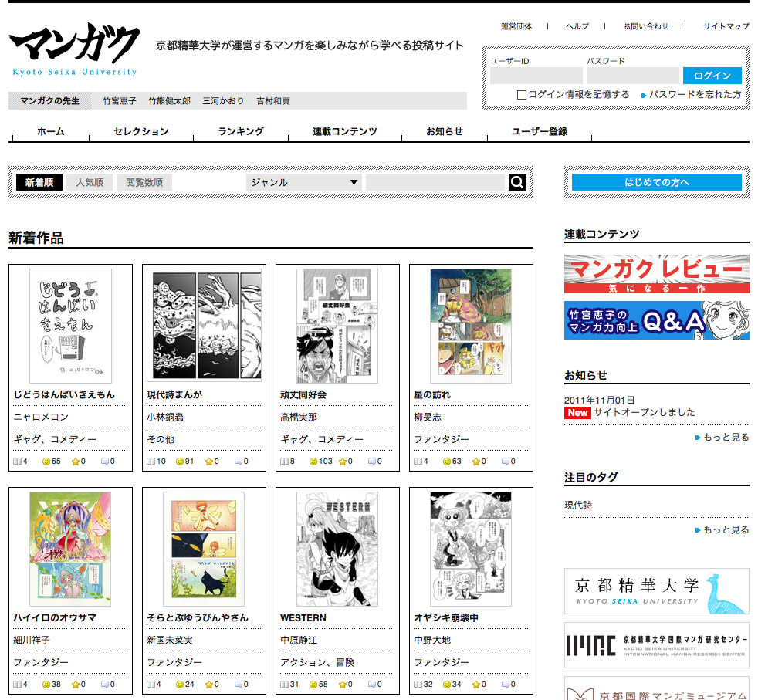Click the はじめての方へ button
The height and width of the screenshot is (700, 758).
coord(656,183)
